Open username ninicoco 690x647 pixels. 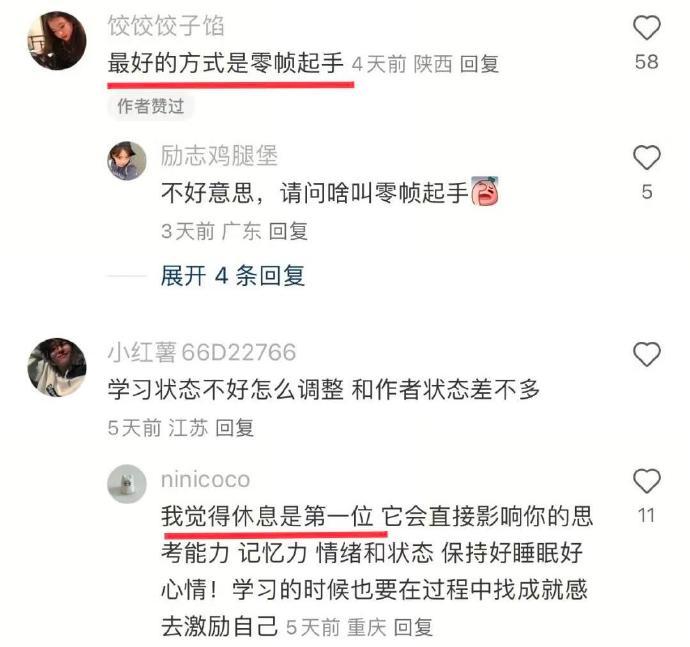[x=206, y=479]
